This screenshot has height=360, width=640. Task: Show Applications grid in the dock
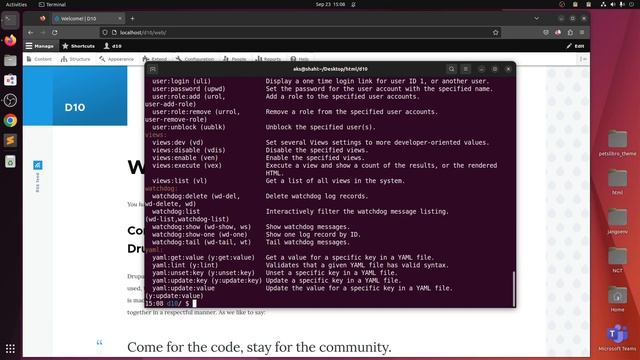click(x=10, y=348)
